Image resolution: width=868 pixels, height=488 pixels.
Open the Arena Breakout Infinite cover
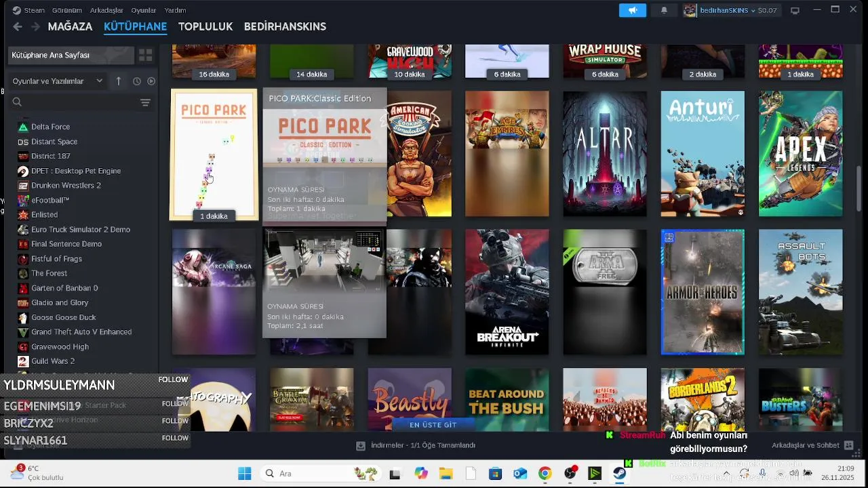[507, 292]
